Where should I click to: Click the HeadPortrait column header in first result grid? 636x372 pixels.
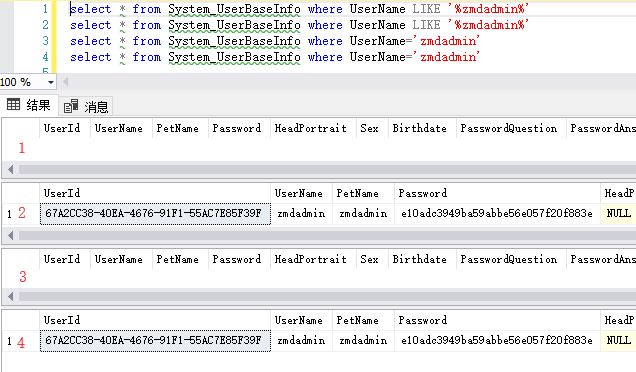click(x=313, y=128)
